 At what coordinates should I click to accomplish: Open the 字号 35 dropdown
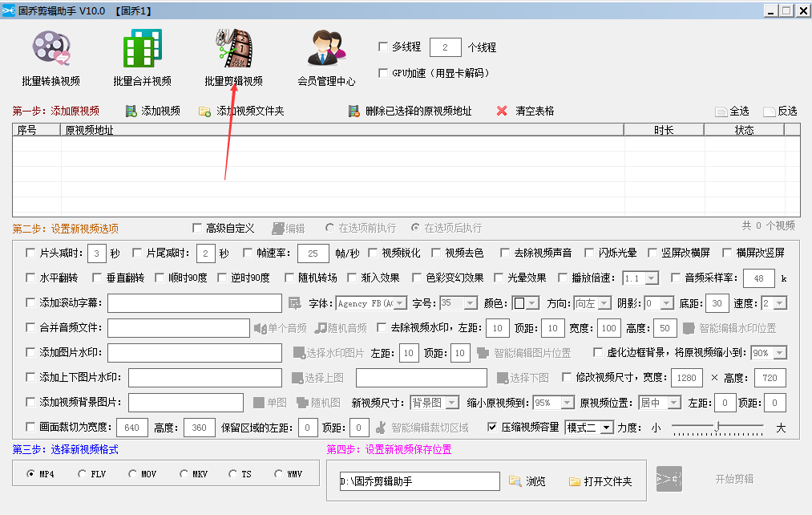pyautogui.click(x=471, y=303)
